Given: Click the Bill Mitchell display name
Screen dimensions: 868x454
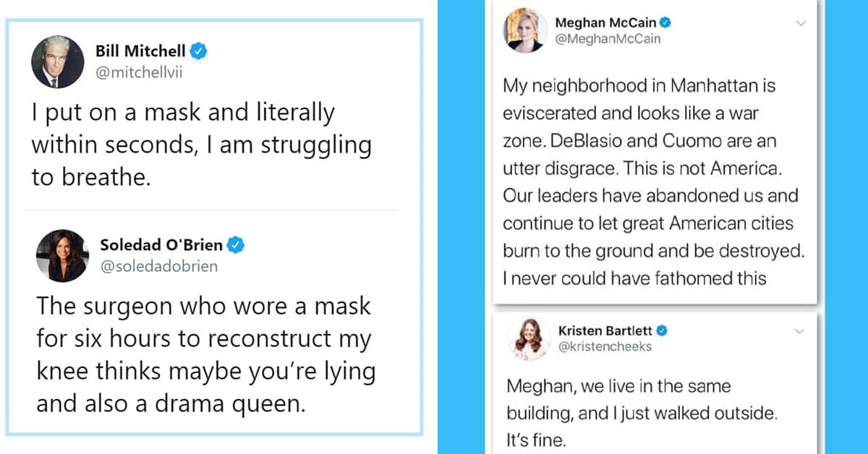Looking at the screenshot, I should click(141, 51).
